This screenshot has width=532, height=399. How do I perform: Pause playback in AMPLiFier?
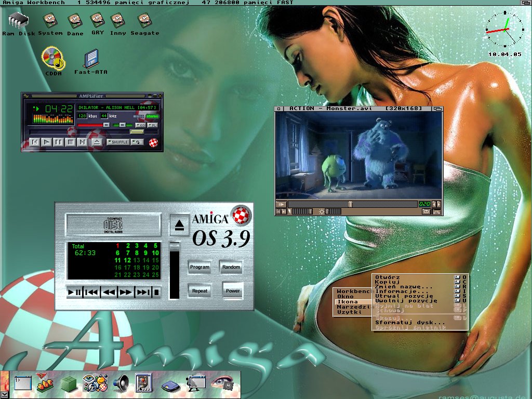click(x=58, y=142)
